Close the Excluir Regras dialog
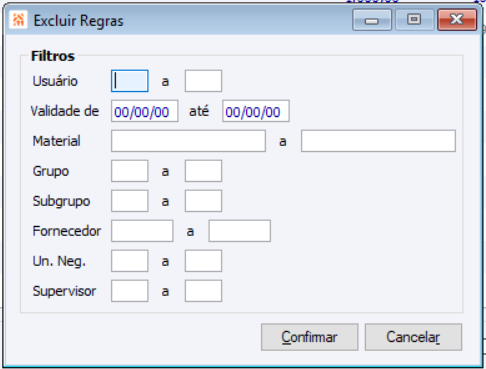This screenshot has width=486, height=369. [457, 20]
